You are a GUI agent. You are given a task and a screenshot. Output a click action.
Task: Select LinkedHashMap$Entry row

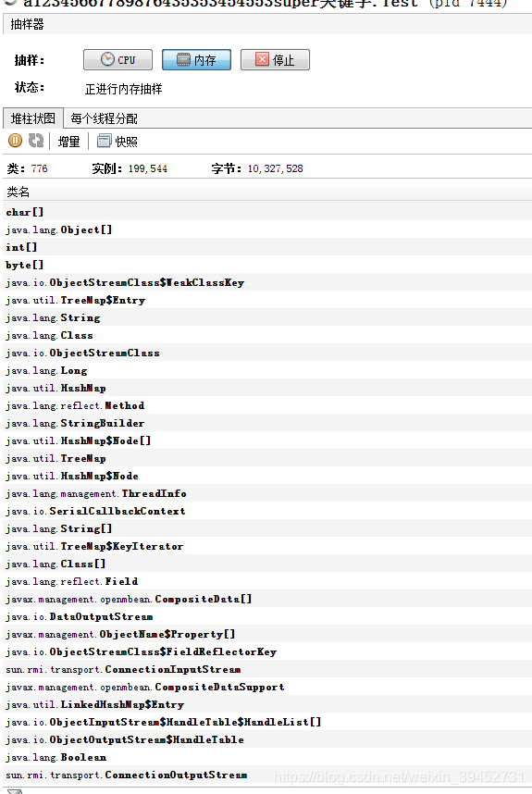coord(267,705)
